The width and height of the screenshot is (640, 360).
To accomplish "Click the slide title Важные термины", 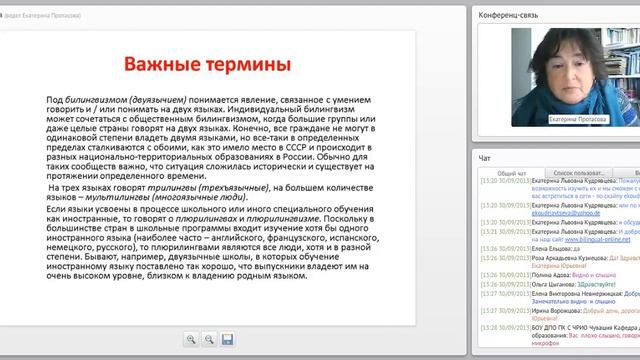I will pyautogui.click(x=207, y=64).
